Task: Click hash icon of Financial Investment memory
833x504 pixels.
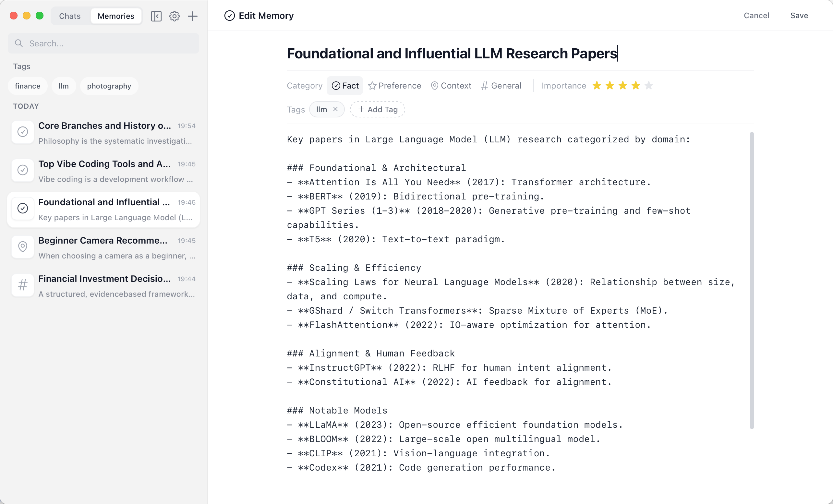Action: click(x=23, y=285)
